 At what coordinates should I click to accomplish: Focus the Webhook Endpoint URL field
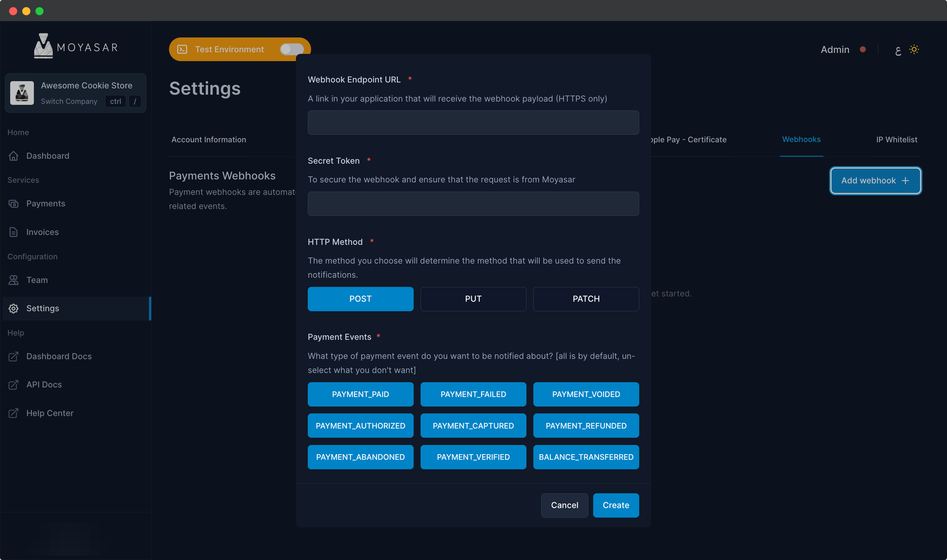coord(473,123)
